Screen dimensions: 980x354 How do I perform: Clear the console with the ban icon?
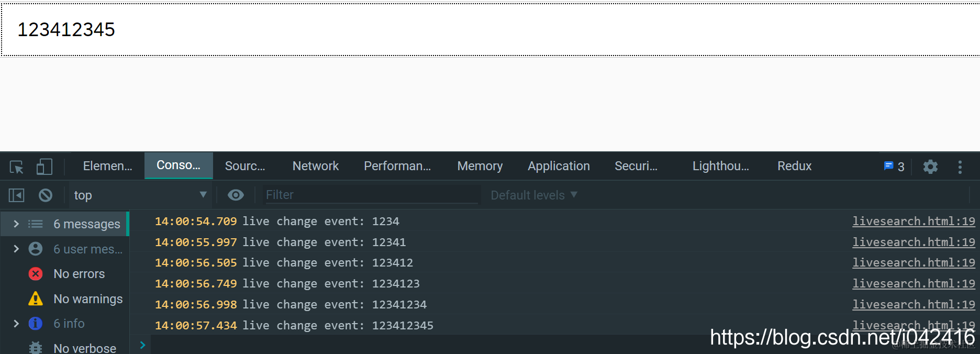(x=46, y=195)
